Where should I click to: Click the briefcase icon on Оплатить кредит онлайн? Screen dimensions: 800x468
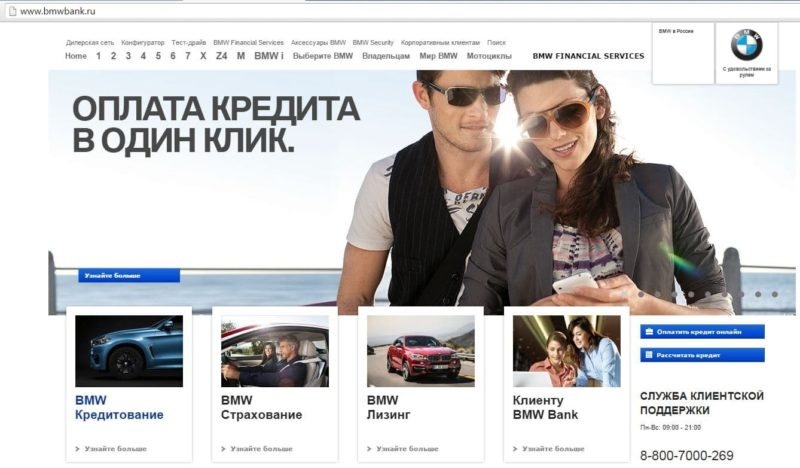click(x=649, y=332)
